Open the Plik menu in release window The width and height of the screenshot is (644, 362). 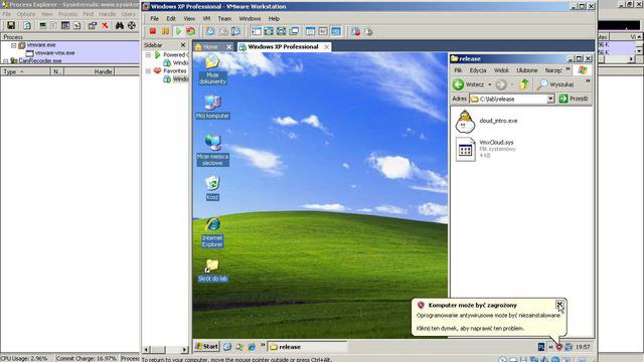tap(458, 70)
